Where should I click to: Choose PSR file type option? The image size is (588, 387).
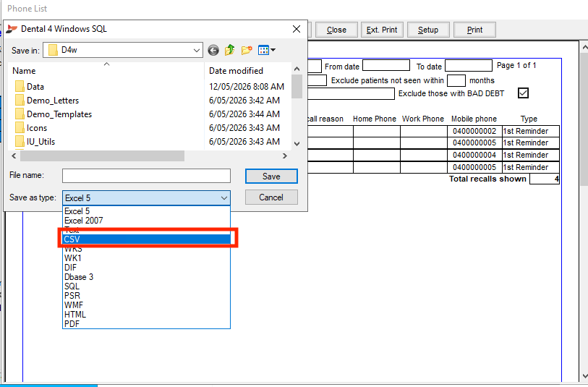[146, 296]
